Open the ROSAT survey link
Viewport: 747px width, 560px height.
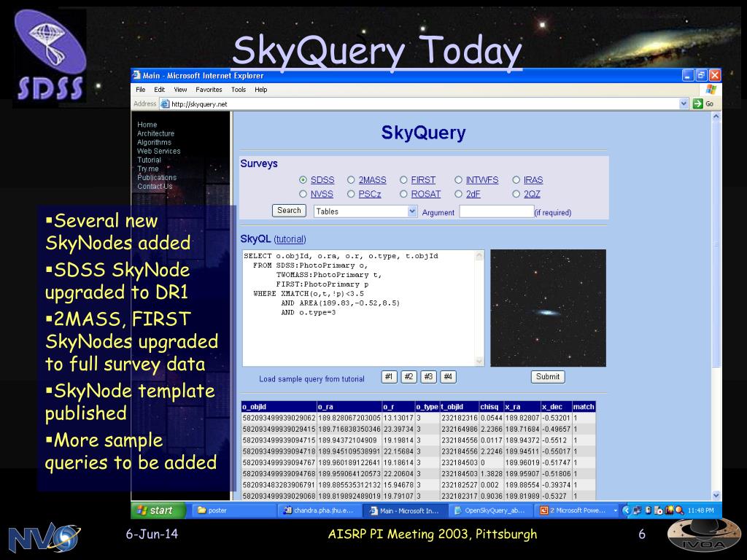tap(425, 194)
